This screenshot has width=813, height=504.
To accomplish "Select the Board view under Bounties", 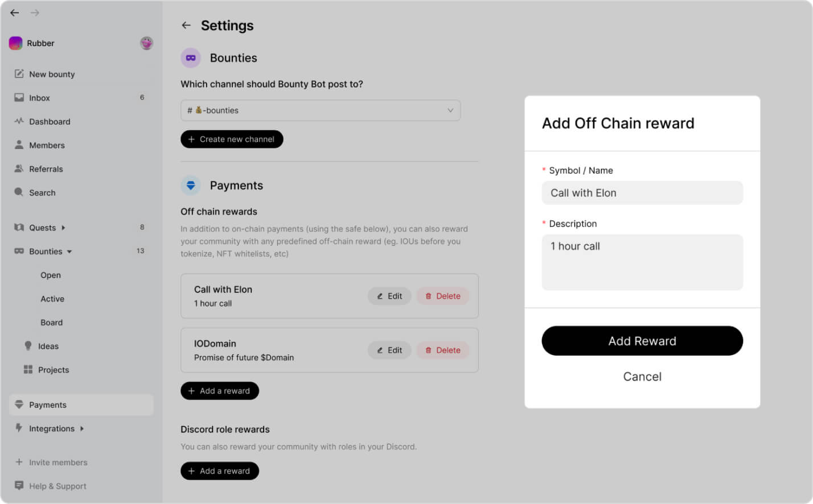I will coord(51,323).
